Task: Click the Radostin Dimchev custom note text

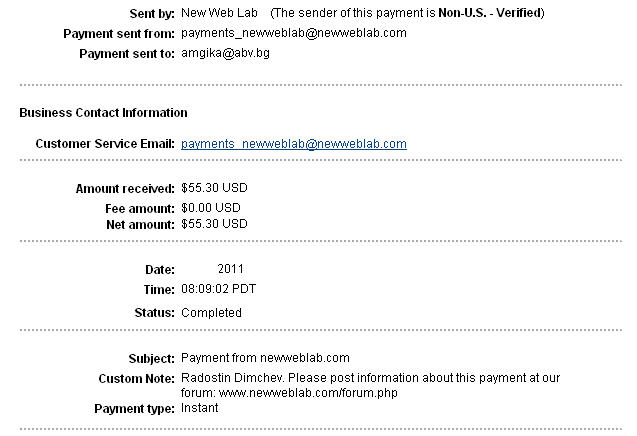Action: click(x=232, y=378)
